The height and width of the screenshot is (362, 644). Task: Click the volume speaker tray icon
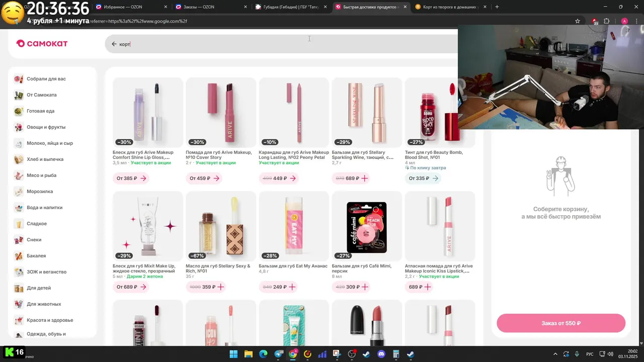(x=610, y=354)
